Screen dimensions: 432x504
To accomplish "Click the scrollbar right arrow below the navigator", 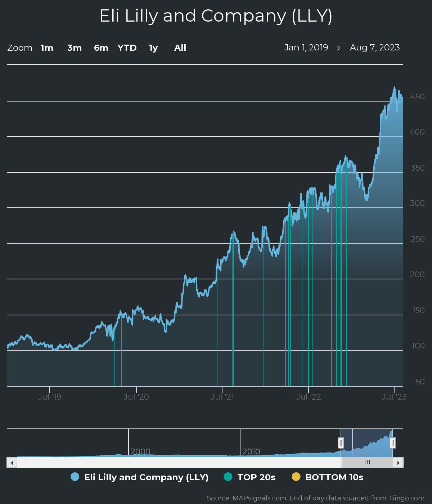I will coord(399,462).
